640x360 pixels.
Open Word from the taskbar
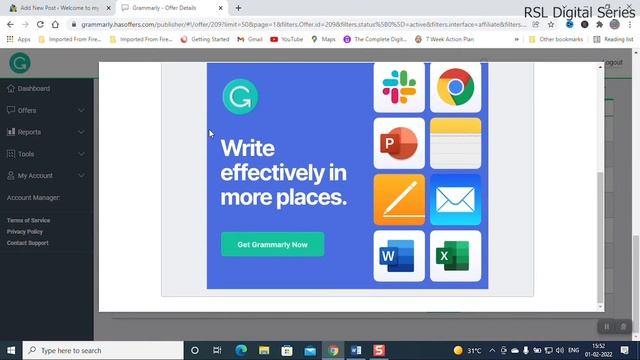point(356,350)
